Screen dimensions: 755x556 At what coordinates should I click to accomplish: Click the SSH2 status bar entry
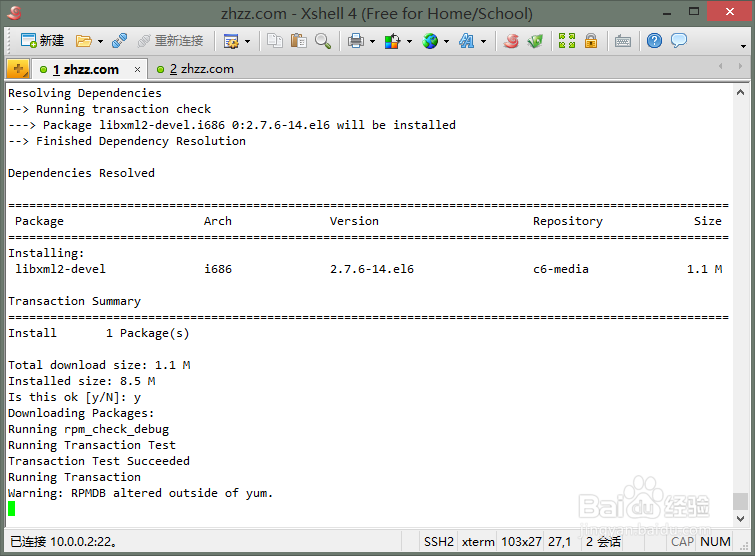(x=439, y=542)
